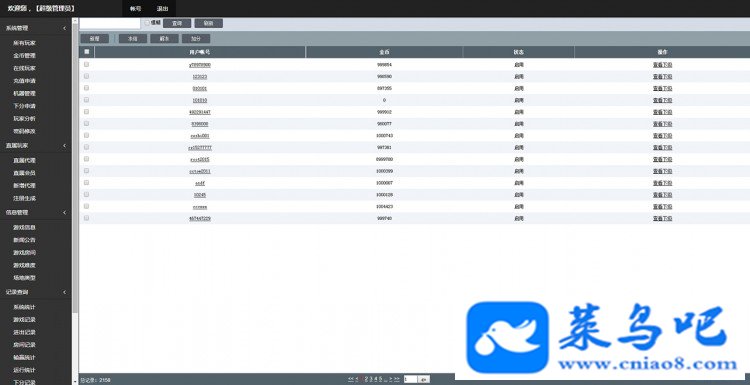
Task: Check the row checkbox for user 467447229
Action: (87, 218)
